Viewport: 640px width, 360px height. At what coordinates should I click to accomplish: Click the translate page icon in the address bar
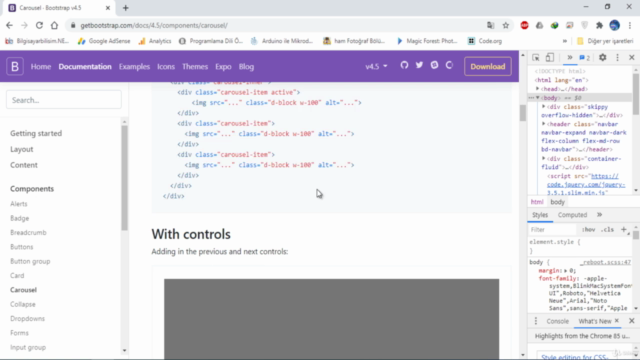pyautogui.click(x=491, y=25)
